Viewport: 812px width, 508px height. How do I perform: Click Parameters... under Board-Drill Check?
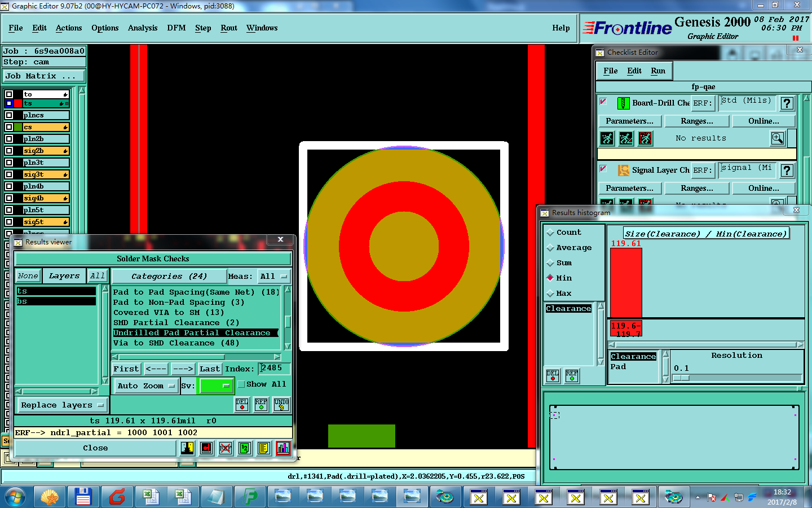pos(629,121)
